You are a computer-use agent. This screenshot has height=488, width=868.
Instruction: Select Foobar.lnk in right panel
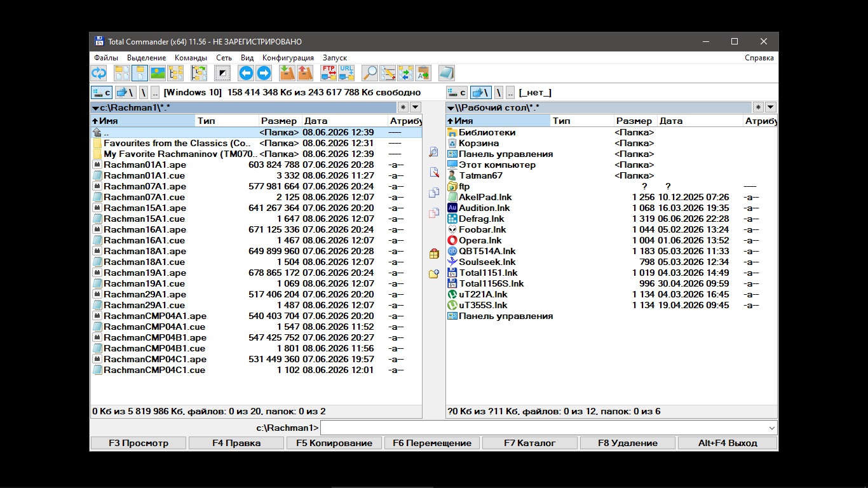point(611,229)
